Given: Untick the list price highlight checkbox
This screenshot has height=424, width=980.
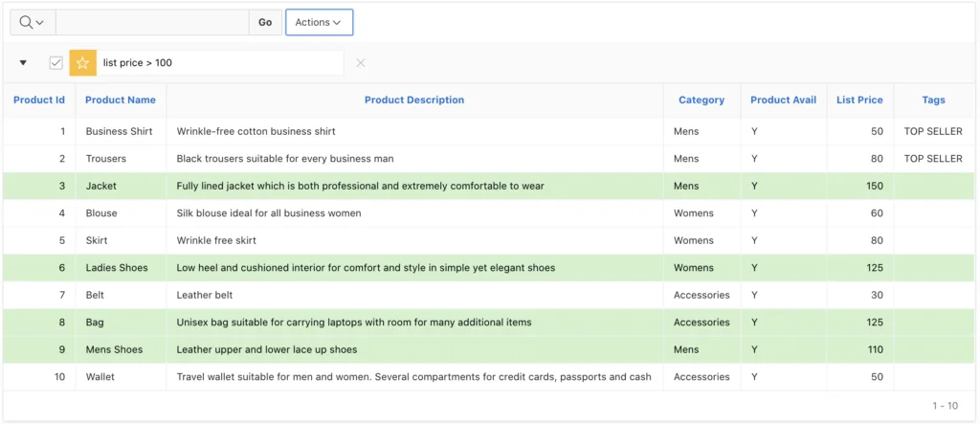Looking at the screenshot, I should tap(56, 62).
